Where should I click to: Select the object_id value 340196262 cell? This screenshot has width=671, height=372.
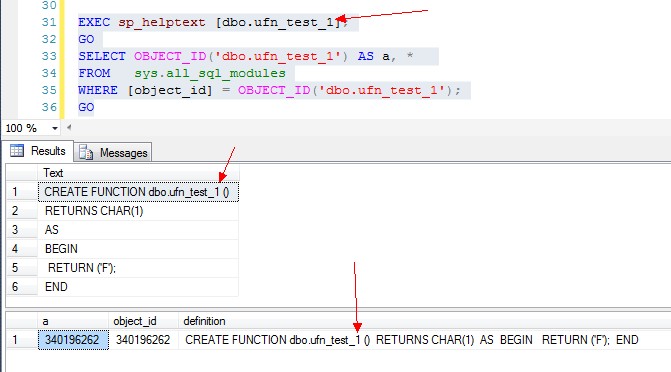(x=143, y=340)
